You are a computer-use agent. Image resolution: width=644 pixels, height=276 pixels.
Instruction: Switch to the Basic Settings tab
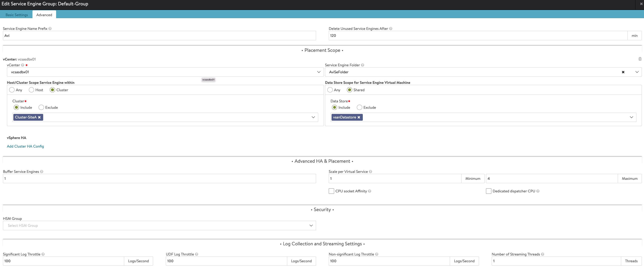(x=17, y=15)
